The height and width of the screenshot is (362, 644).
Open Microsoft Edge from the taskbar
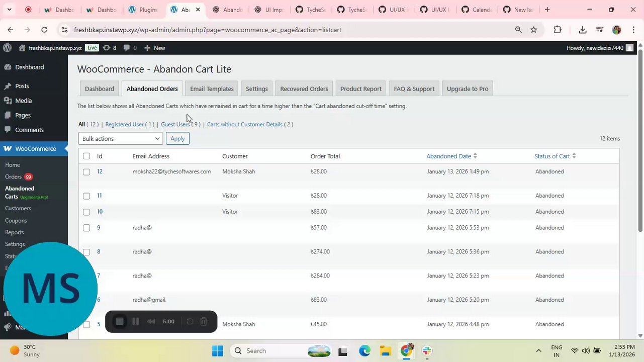coord(364,351)
